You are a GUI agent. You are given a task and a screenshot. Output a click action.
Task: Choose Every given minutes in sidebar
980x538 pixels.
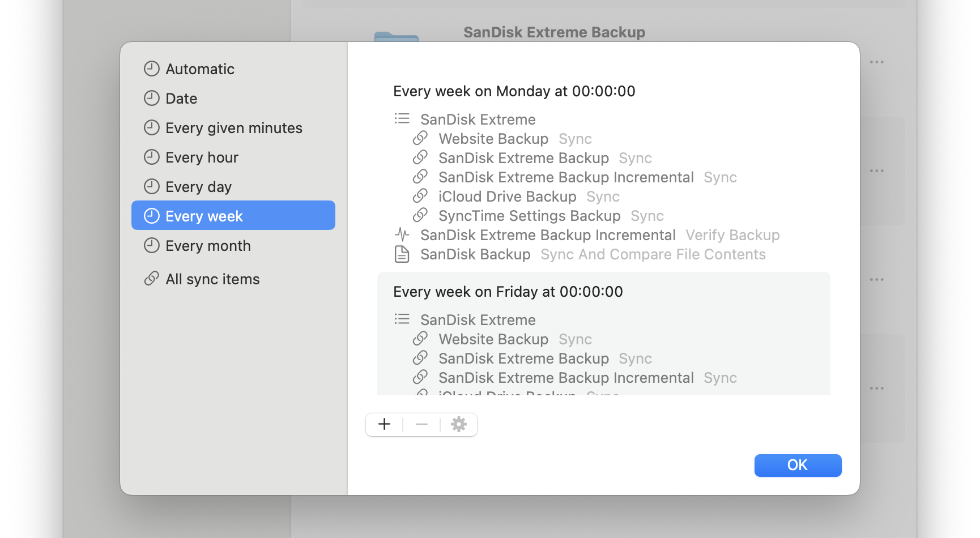pos(233,128)
